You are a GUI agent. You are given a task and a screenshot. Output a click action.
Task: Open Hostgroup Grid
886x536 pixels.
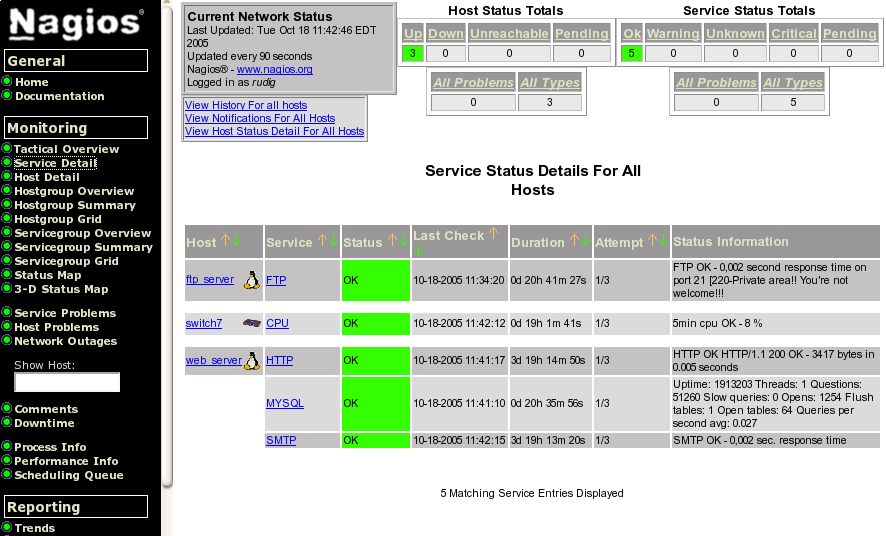pyautogui.click(x=58, y=219)
